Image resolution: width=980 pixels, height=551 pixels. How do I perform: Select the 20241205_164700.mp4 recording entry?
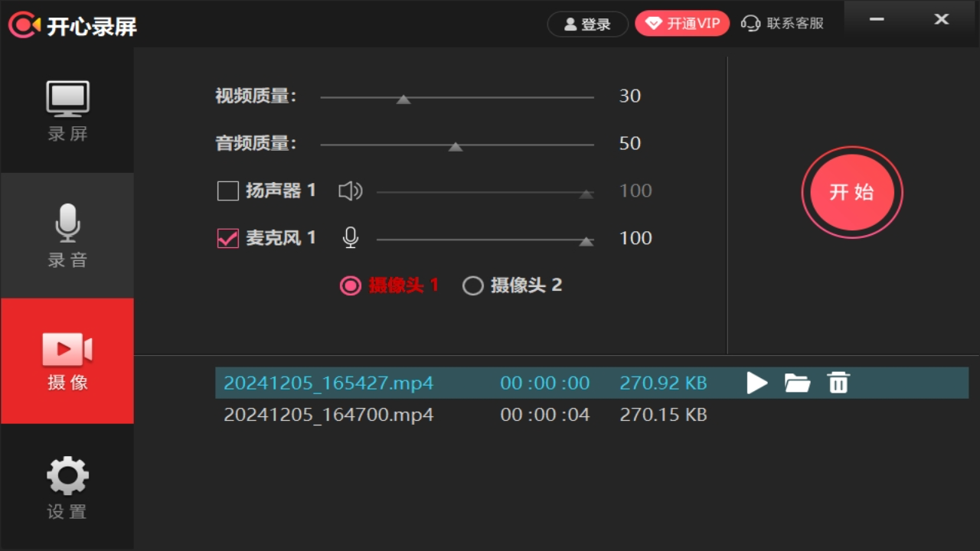click(x=328, y=414)
